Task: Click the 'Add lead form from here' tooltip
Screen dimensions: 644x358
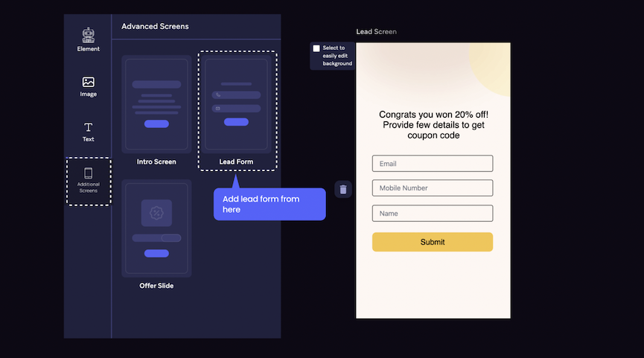Action: click(270, 204)
